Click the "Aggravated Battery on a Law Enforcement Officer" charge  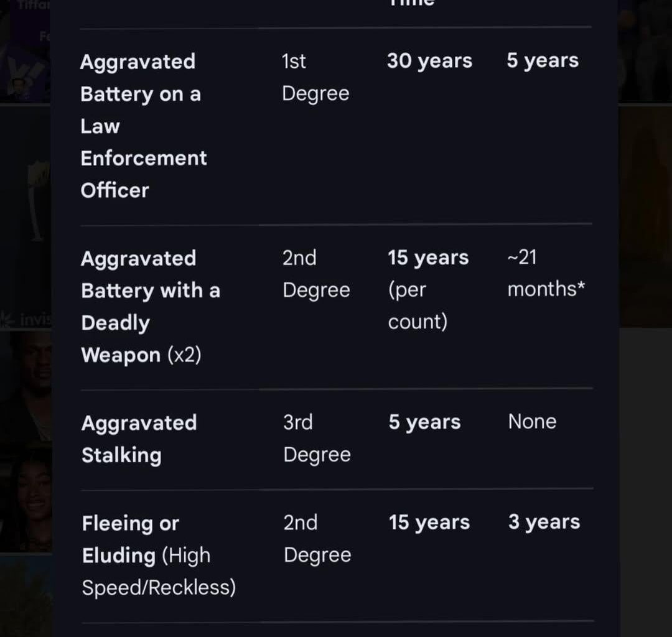click(x=143, y=126)
